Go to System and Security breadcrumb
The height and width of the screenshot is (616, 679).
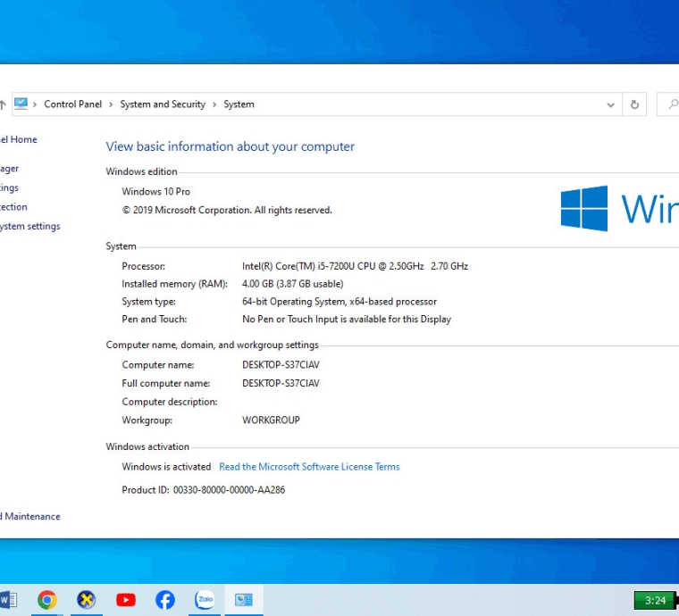point(163,104)
